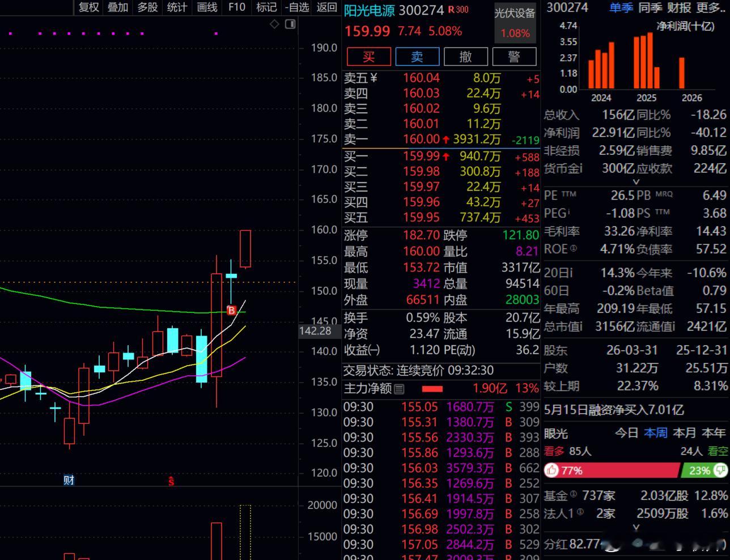Open the 光伏设备 sector box
Image resolution: width=730 pixels, height=560 pixels.
(515, 22)
